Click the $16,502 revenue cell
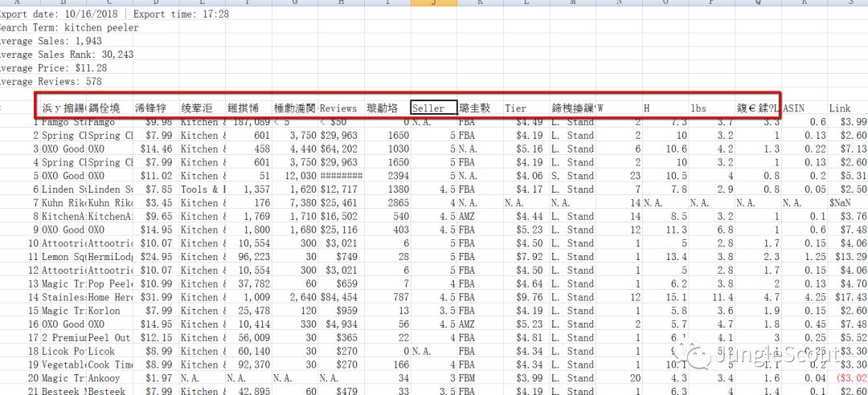 click(342, 216)
